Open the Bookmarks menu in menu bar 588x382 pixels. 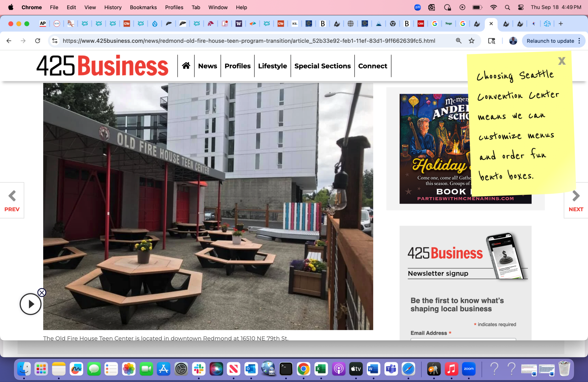click(x=143, y=7)
